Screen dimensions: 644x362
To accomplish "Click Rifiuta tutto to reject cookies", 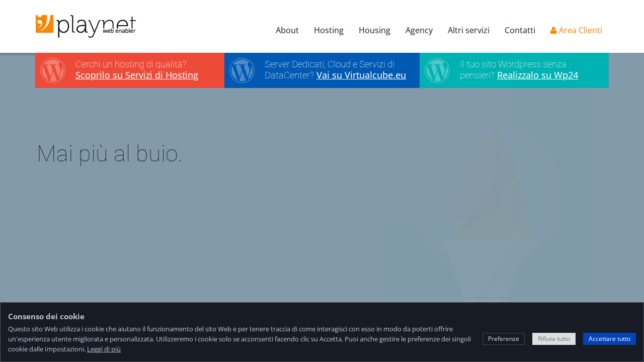I will 554,339.
